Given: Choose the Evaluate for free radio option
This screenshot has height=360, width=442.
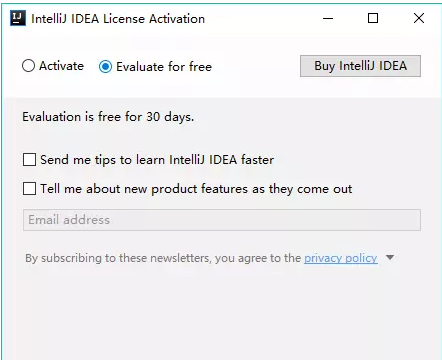Looking at the screenshot, I should tap(105, 67).
